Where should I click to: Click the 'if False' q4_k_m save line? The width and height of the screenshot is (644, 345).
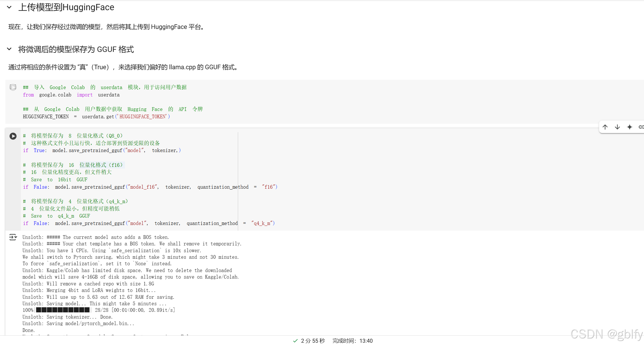[149, 223]
